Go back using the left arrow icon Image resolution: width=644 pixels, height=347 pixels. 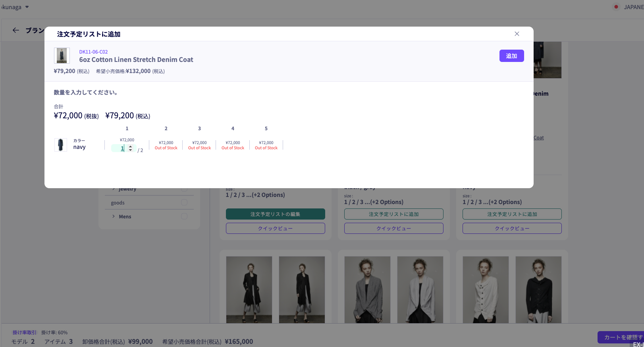coord(16,30)
